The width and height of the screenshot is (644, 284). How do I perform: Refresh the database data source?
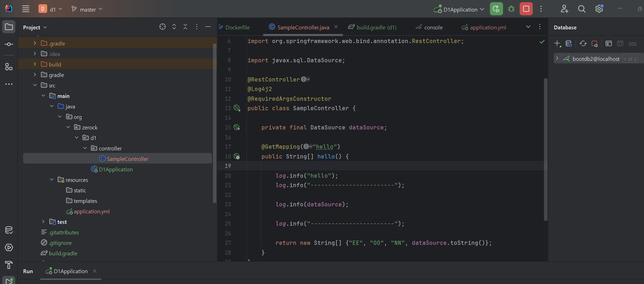pos(583,44)
